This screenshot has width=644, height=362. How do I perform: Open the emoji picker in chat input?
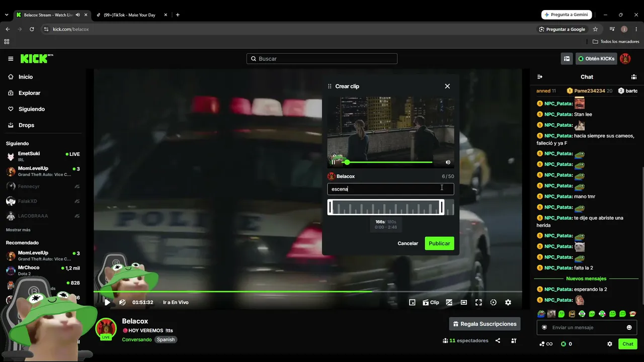click(x=629, y=327)
